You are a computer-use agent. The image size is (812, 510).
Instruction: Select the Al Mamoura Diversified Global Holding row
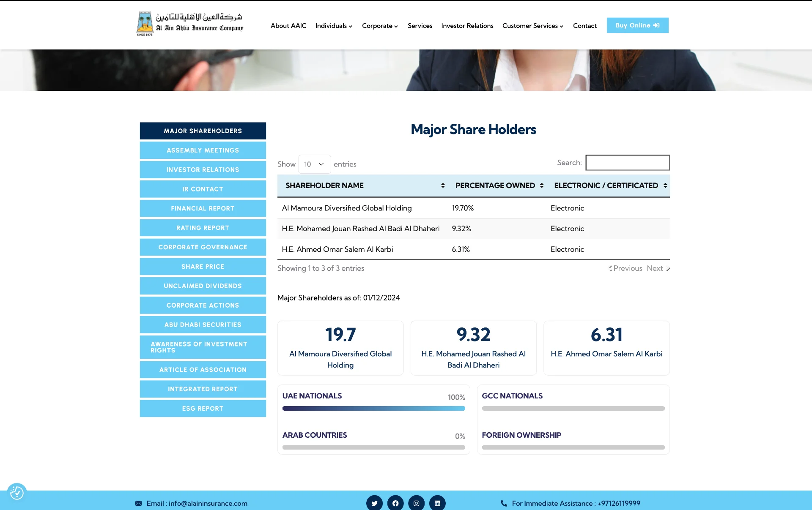tap(474, 208)
